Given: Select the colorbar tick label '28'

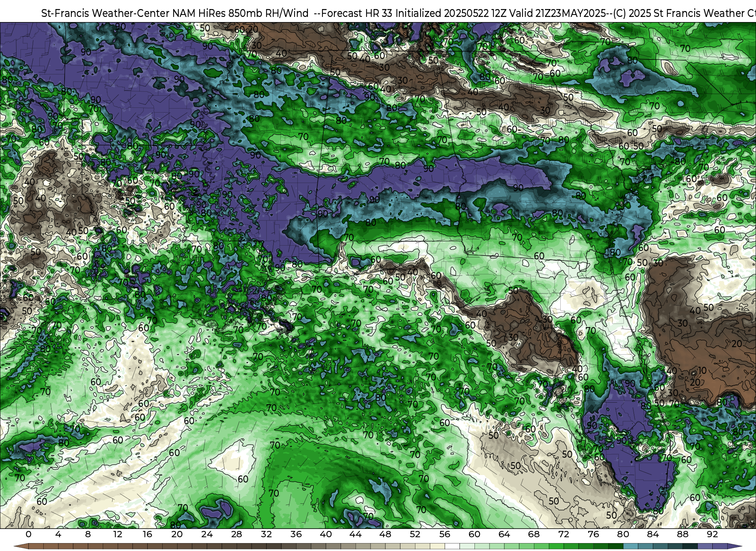Looking at the screenshot, I should (237, 534).
